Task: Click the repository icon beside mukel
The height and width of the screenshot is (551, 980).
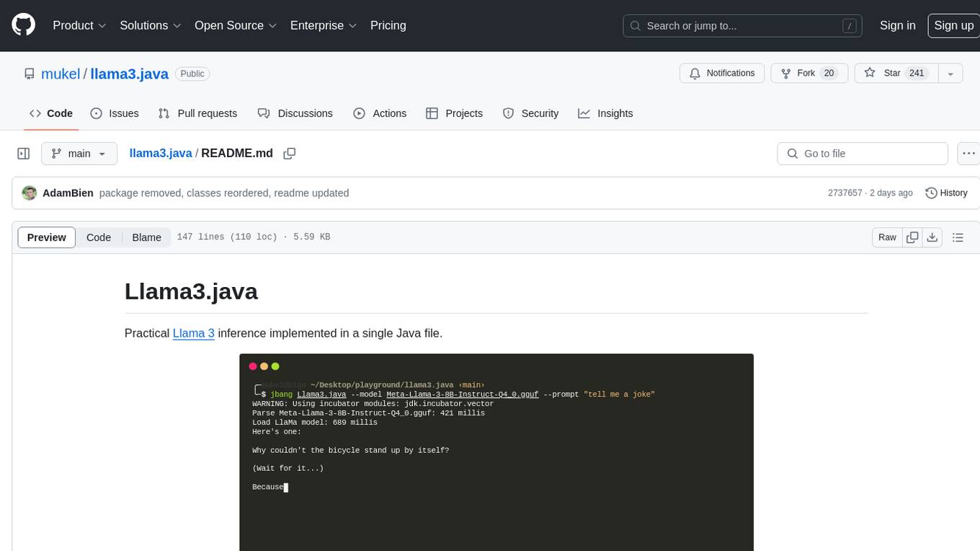Action: [30, 74]
